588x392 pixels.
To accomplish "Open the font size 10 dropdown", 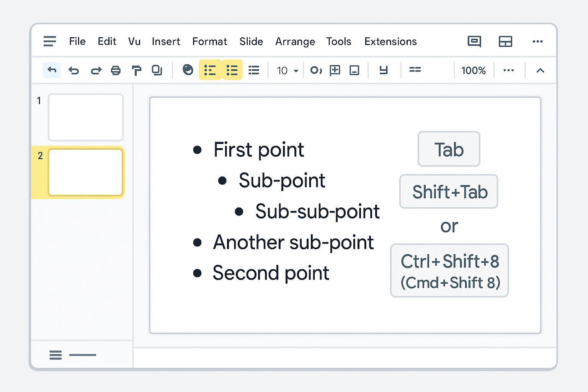I will pos(287,71).
